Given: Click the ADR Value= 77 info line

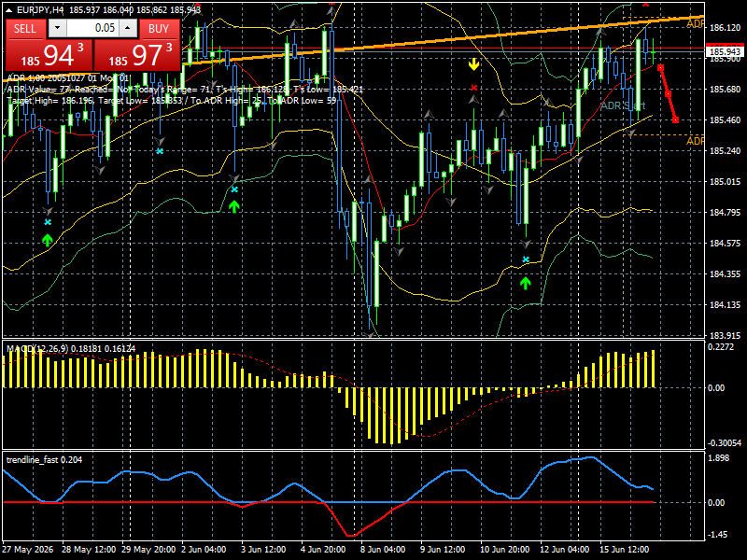Looking at the screenshot, I should [185, 90].
